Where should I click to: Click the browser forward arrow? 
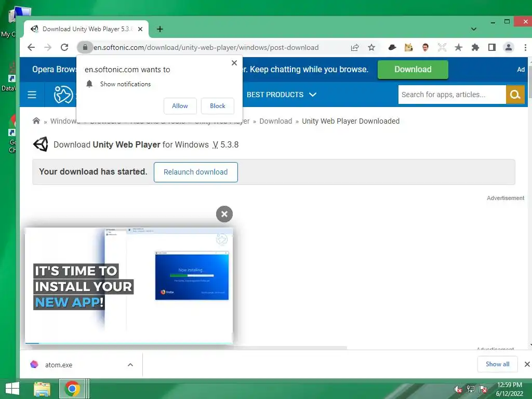[48, 47]
